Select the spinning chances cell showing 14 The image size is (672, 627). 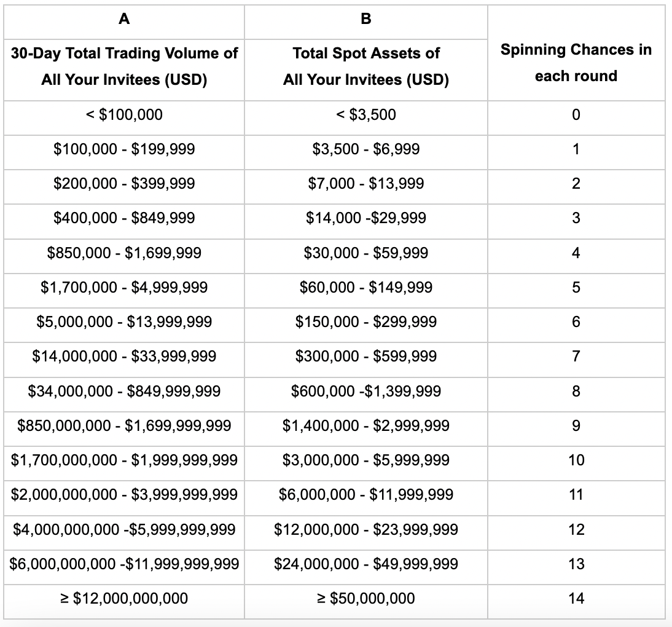coord(576,598)
